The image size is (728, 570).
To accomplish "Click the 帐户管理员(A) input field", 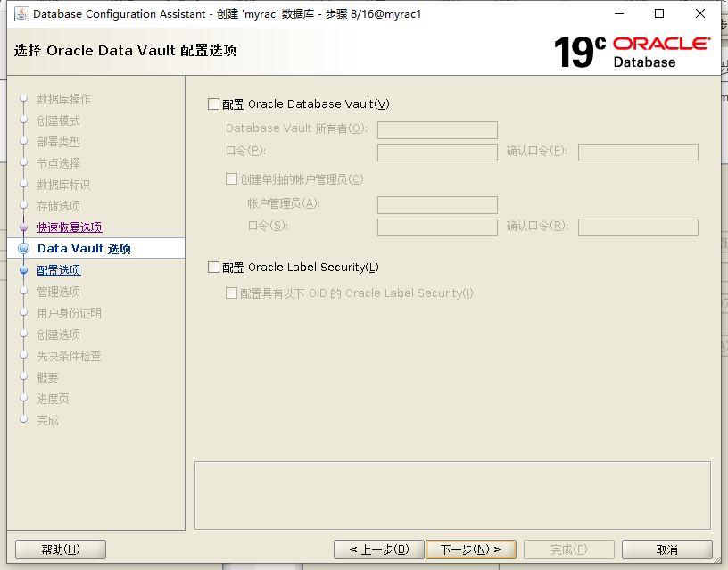I will pyautogui.click(x=437, y=204).
